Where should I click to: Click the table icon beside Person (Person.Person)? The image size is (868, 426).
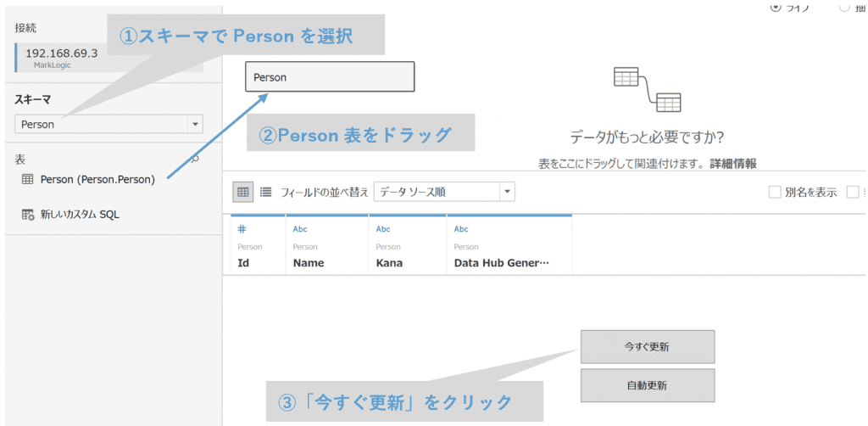(x=28, y=179)
